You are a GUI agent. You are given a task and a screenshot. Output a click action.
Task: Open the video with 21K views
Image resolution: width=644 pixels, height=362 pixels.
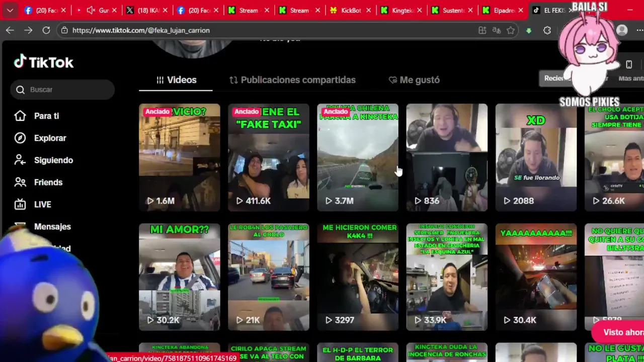269,277
